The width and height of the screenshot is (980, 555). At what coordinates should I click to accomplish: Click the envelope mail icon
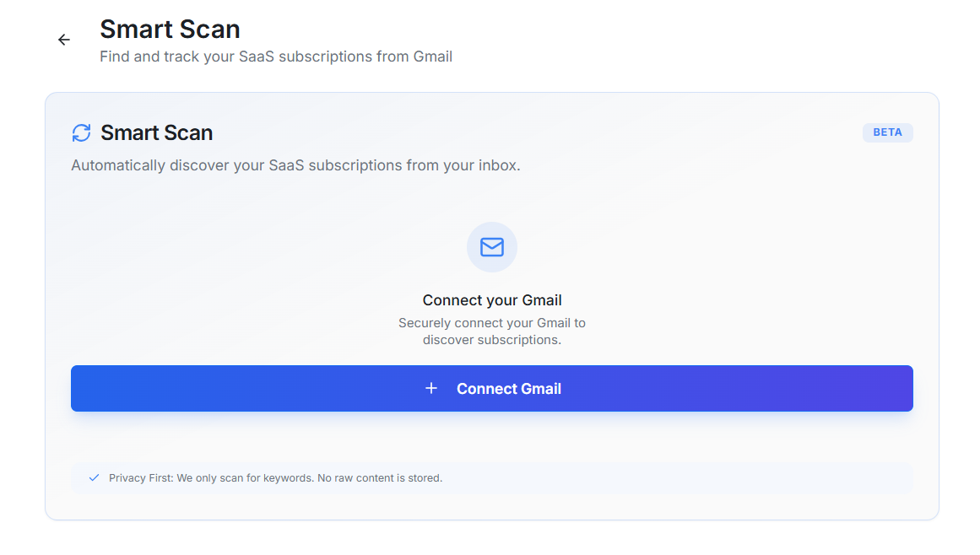coord(492,246)
